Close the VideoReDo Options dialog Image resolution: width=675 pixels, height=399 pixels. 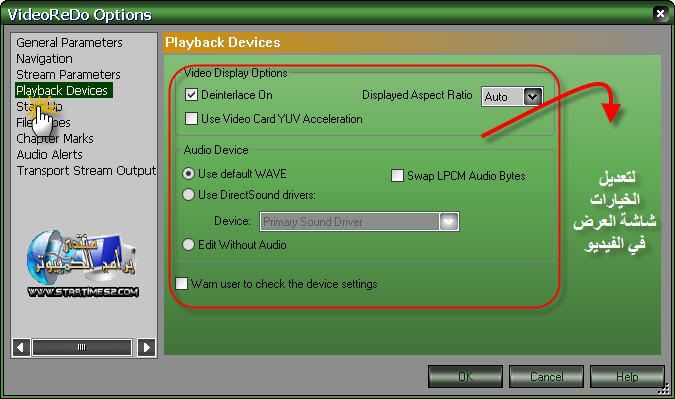[x=660, y=14]
